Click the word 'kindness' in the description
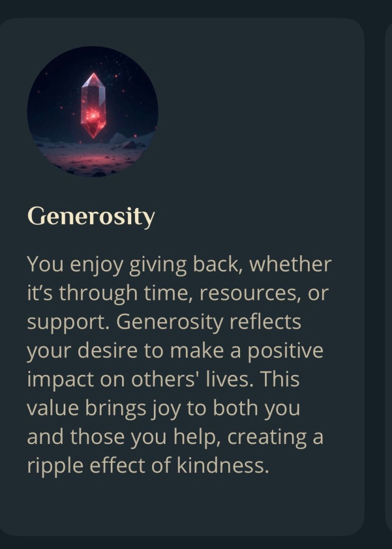 pos(222,465)
